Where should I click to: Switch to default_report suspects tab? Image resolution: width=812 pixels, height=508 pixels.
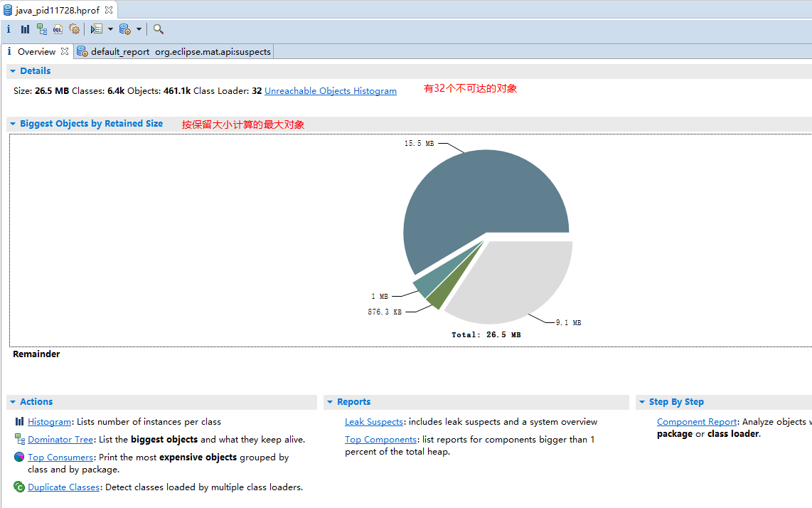pyautogui.click(x=174, y=51)
